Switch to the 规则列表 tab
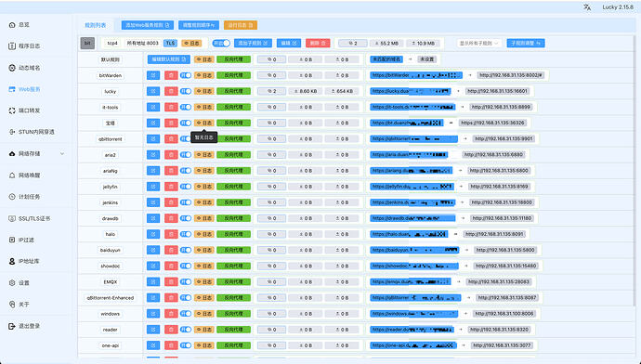The width and height of the screenshot is (641, 364). pyautogui.click(x=96, y=25)
